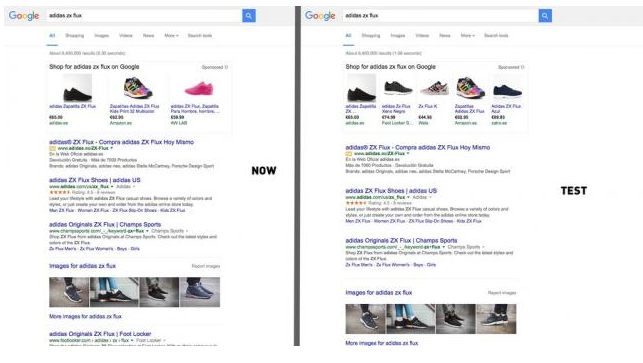Open Shopping tab on TEST page

pyautogui.click(x=371, y=36)
